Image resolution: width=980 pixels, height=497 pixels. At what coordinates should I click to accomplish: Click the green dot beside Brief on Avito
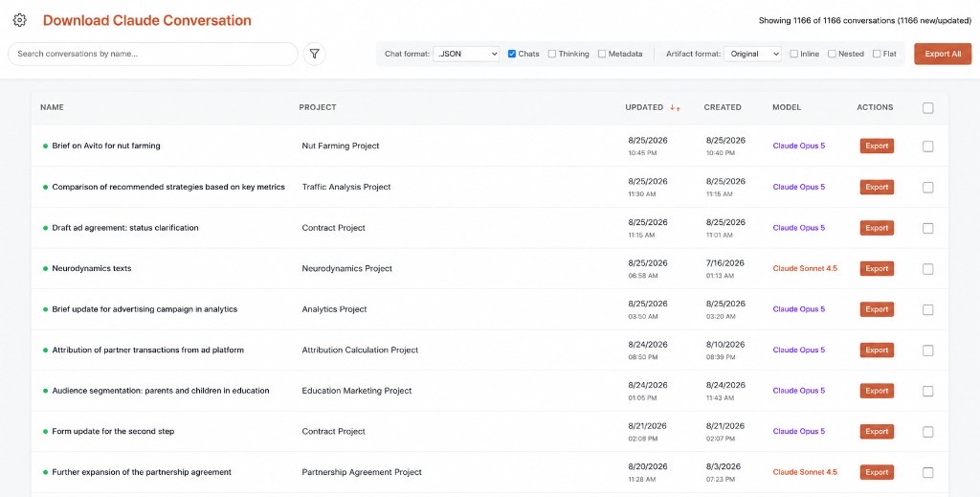(x=45, y=146)
